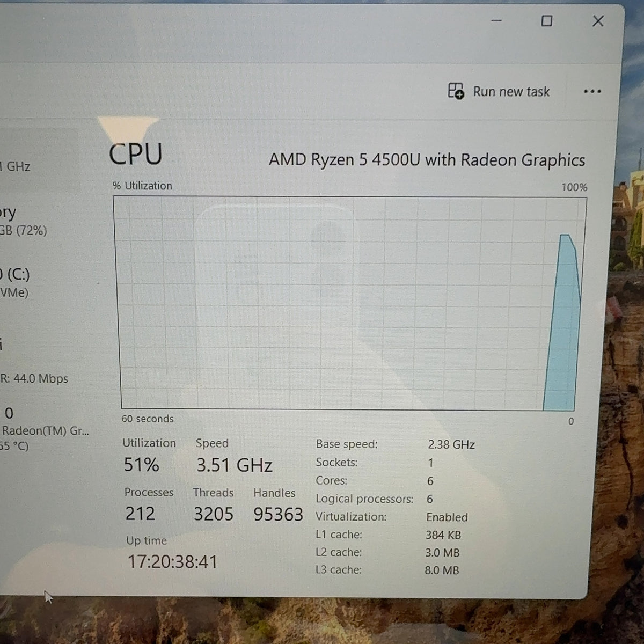This screenshot has width=644, height=644.
Task: Click the threads count 3205
Action: coord(214,514)
